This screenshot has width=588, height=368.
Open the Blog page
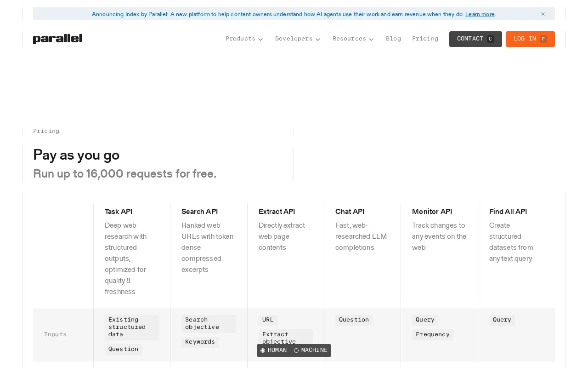pos(393,39)
